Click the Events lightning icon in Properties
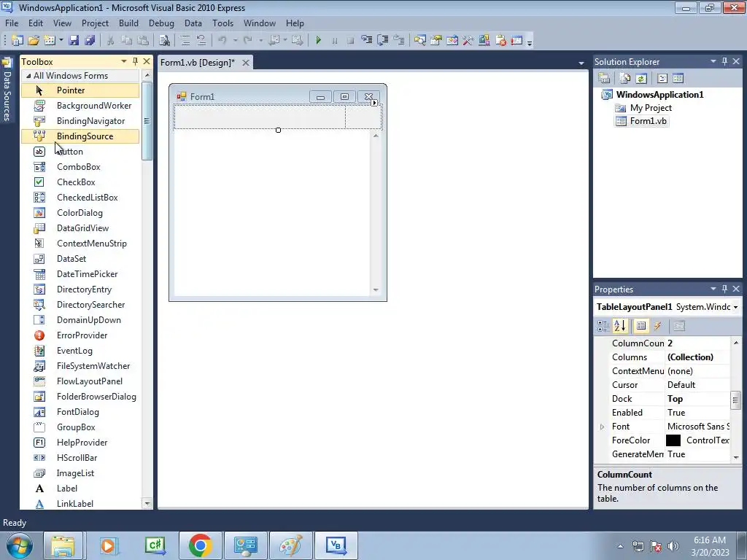Image resolution: width=747 pixels, height=560 pixels. pos(657,326)
